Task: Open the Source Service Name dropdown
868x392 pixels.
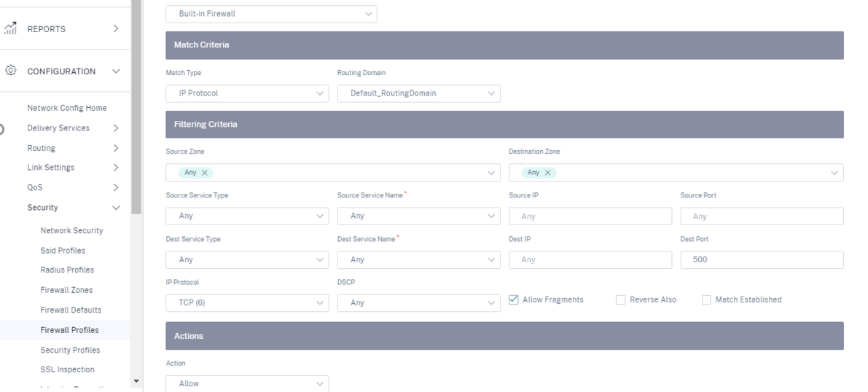Action: [x=418, y=216]
